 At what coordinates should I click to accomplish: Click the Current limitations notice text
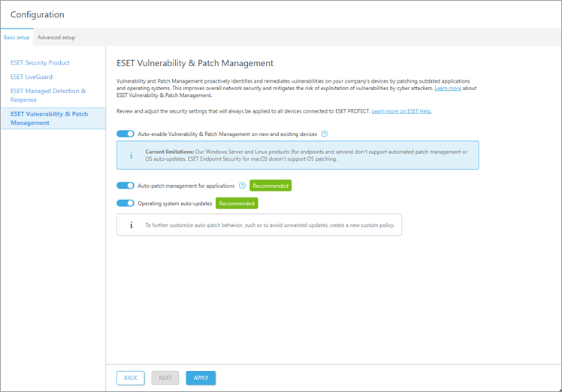(x=306, y=155)
